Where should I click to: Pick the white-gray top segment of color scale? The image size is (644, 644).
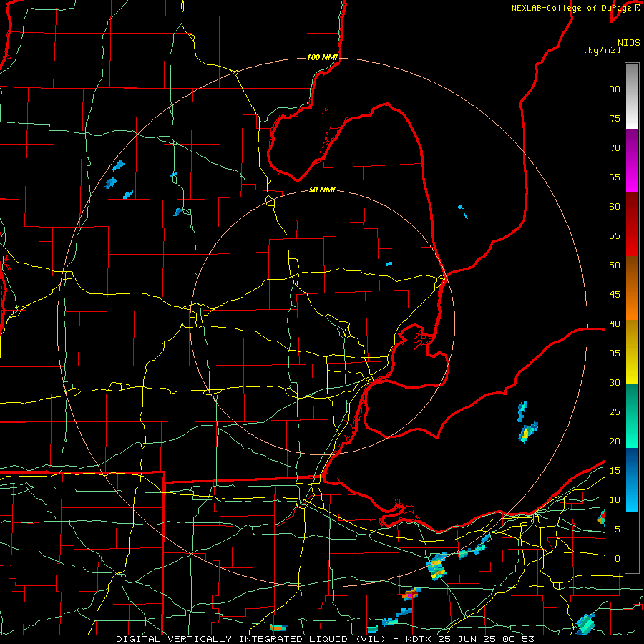coord(632,96)
